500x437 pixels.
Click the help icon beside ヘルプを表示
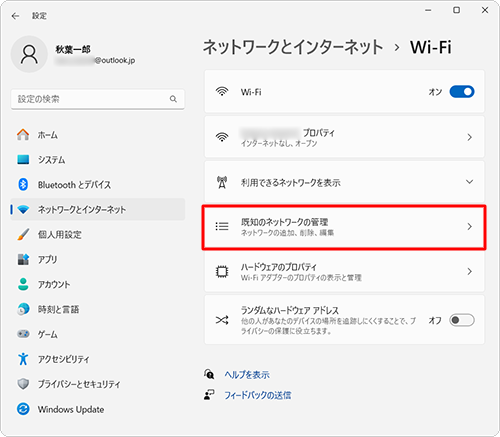209,374
